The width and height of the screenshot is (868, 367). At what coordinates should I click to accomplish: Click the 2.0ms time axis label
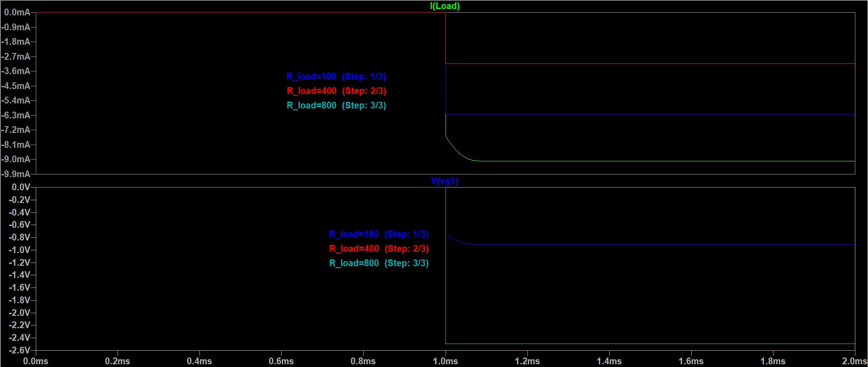(854, 361)
